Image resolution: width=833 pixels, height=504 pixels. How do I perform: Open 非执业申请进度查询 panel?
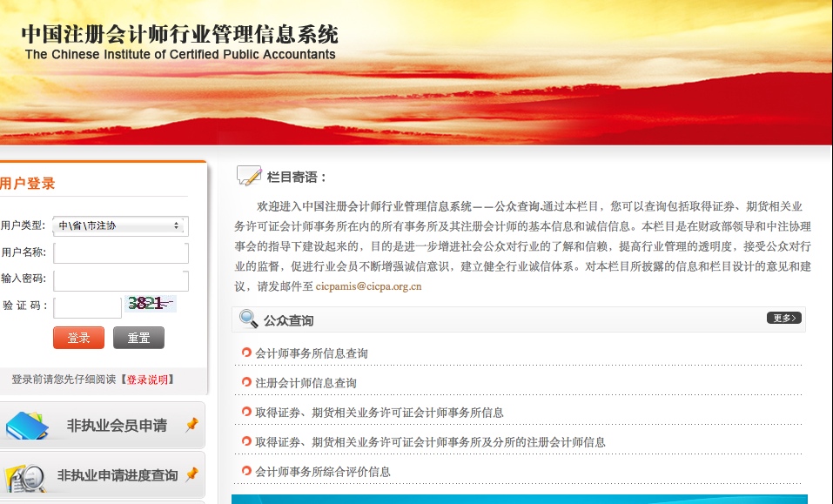tap(102, 474)
